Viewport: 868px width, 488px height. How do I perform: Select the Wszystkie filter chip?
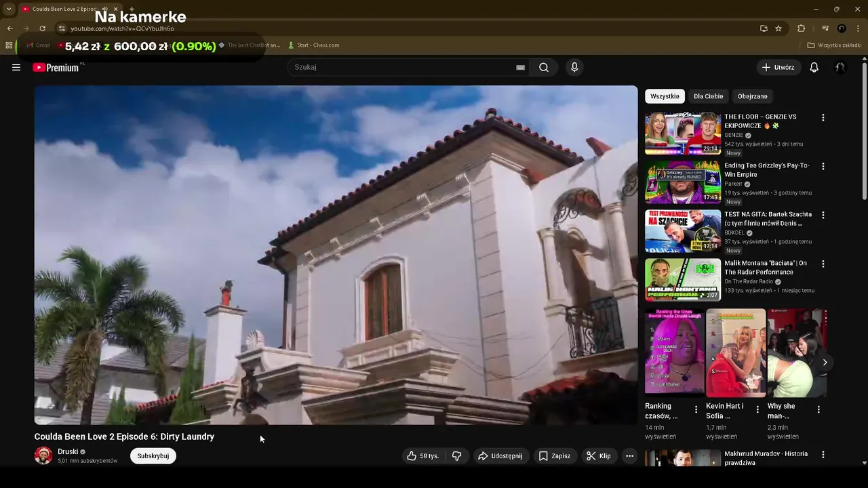point(665,96)
